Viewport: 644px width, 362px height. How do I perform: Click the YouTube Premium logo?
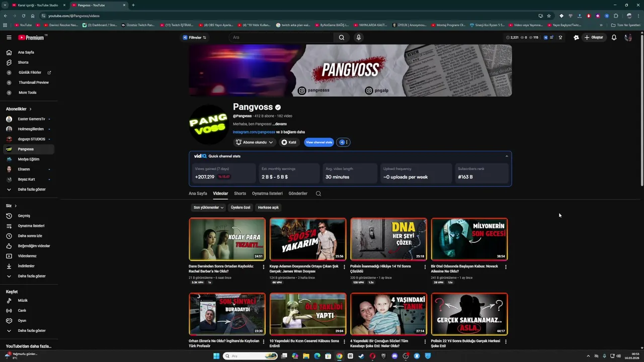[x=31, y=38]
